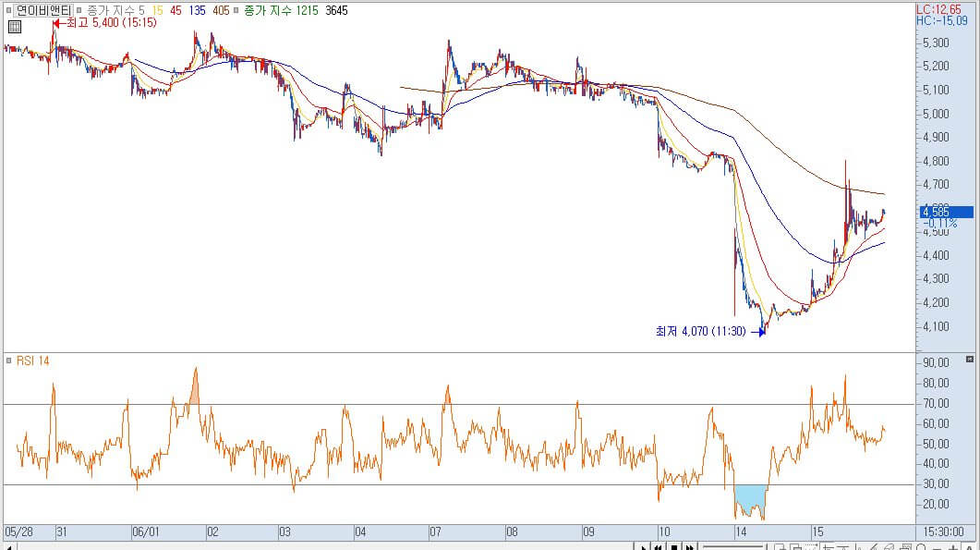Click the 최고 5,400 (15:15) high marker
980x550 pixels.
click(x=105, y=23)
